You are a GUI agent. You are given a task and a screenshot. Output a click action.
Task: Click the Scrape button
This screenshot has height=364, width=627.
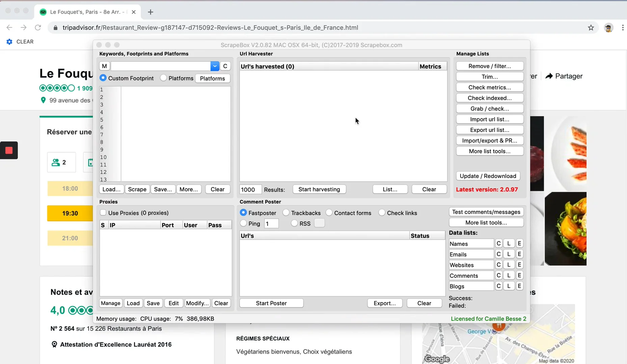(x=137, y=189)
